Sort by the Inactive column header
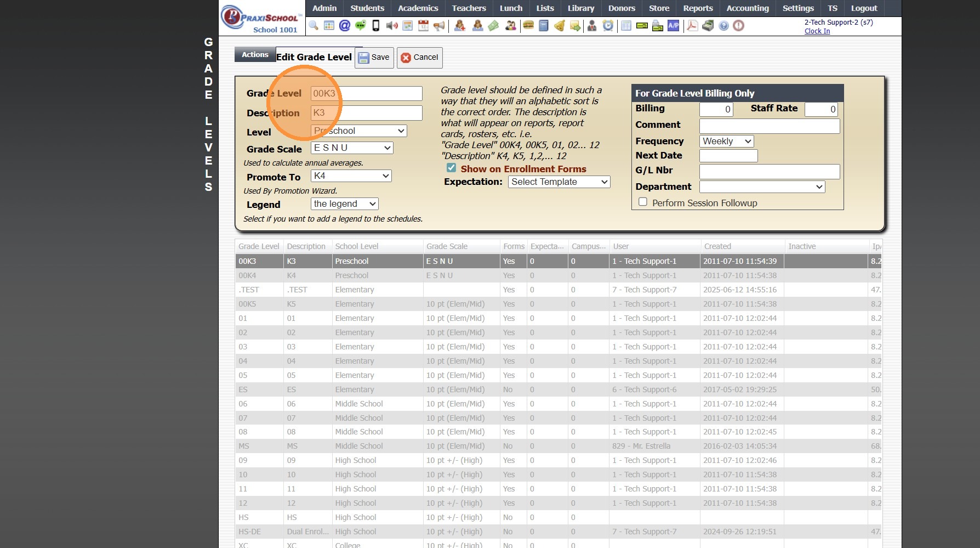 pos(826,246)
